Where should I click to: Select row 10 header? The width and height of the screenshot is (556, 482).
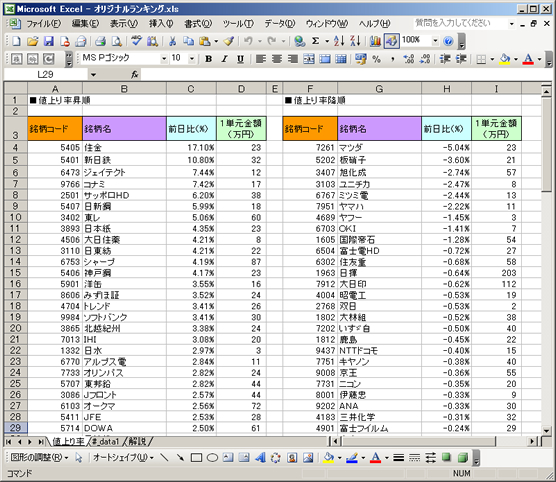click(15, 217)
